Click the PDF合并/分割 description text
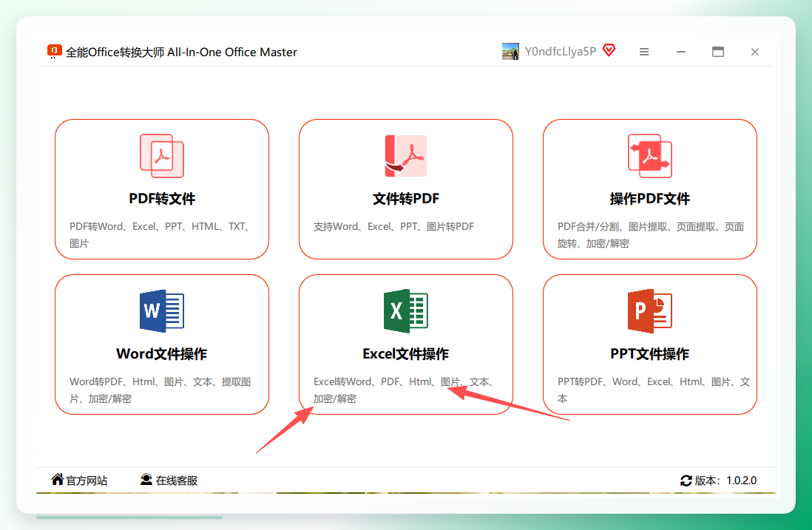Image resolution: width=812 pixels, height=530 pixels. tap(651, 235)
